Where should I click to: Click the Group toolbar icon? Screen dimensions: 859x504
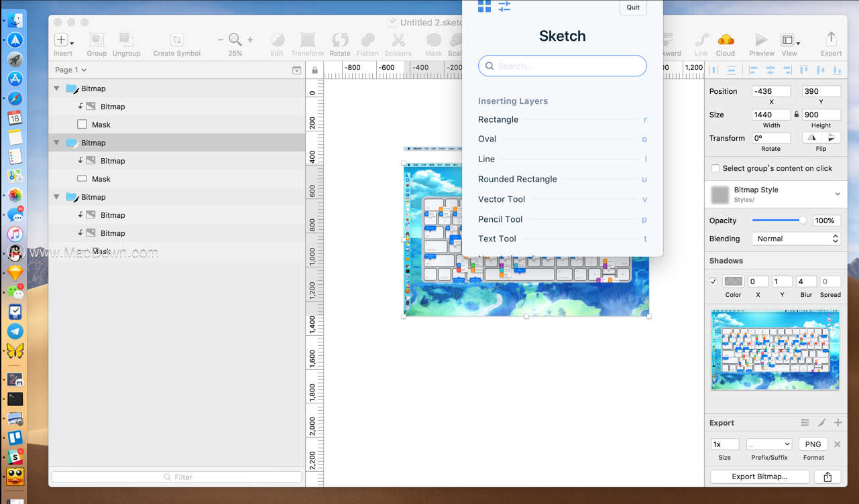coord(97,40)
